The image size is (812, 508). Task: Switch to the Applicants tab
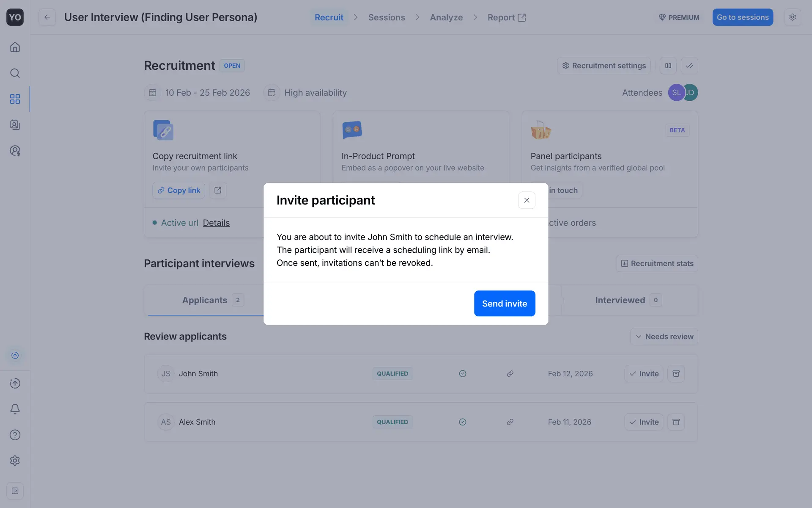coord(205,300)
